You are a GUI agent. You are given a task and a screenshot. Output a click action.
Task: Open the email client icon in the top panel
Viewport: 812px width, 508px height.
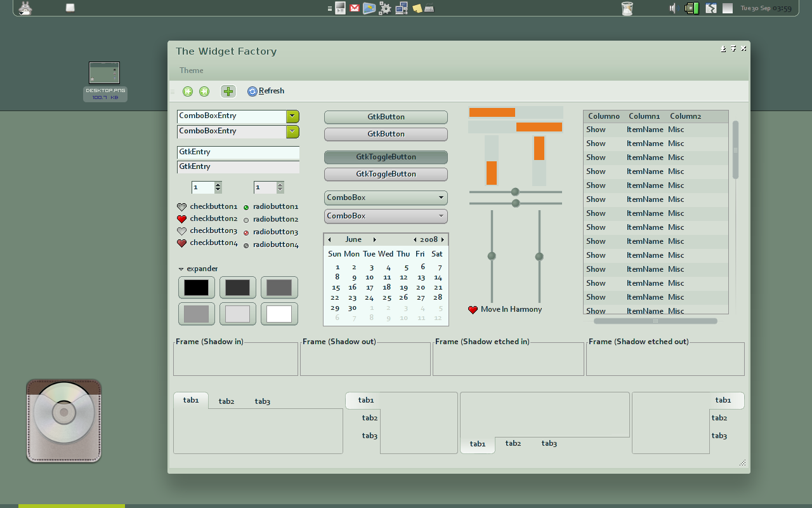[x=354, y=8]
